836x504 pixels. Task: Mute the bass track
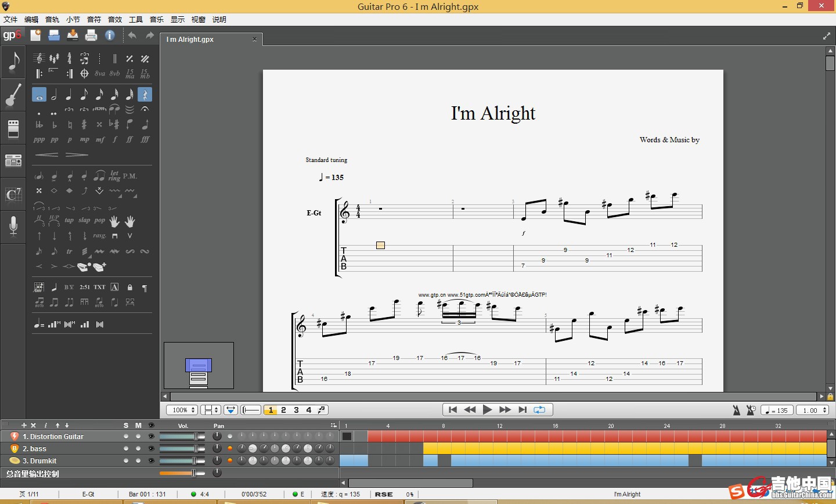[138, 449]
